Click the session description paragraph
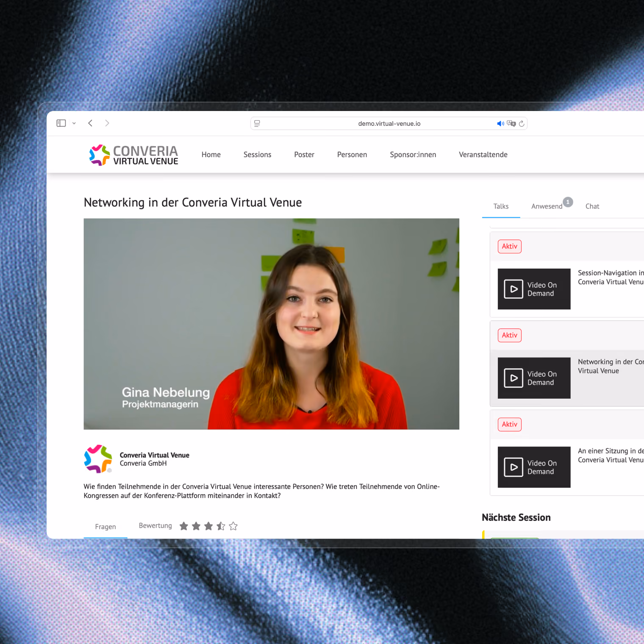644x644 pixels. (x=262, y=491)
